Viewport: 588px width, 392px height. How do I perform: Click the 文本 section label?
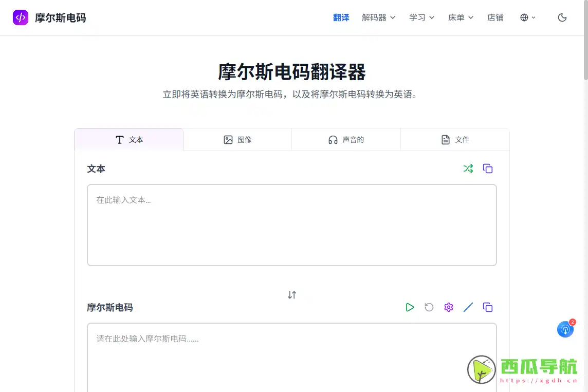click(x=96, y=169)
